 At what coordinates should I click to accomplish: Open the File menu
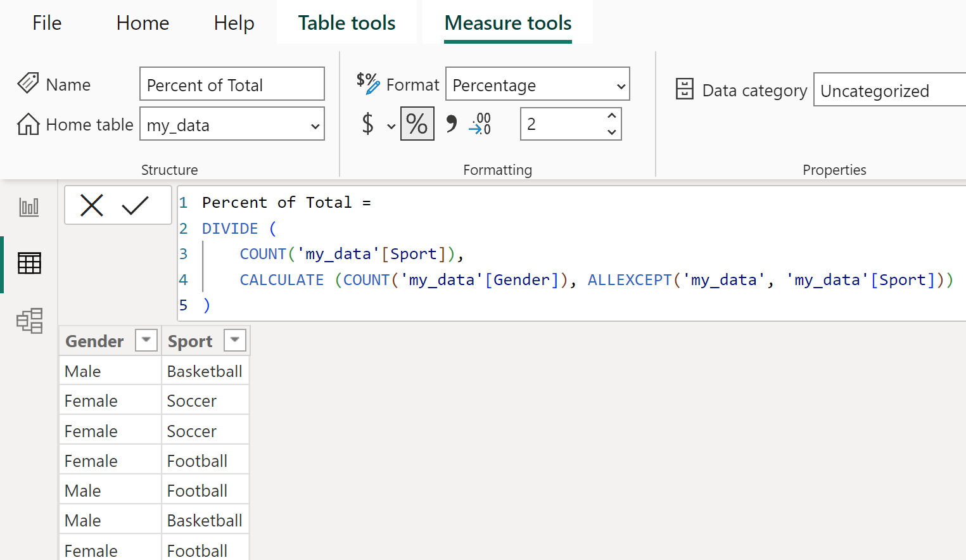click(x=47, y=23)
